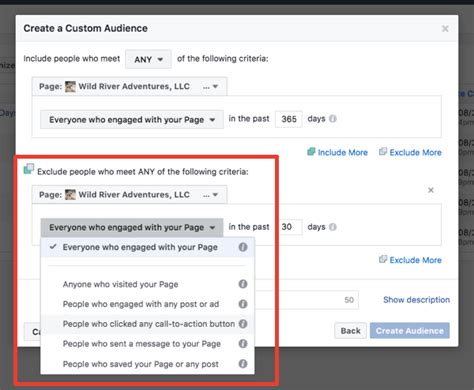Click info icon for saved your Page option

[243, 364]
